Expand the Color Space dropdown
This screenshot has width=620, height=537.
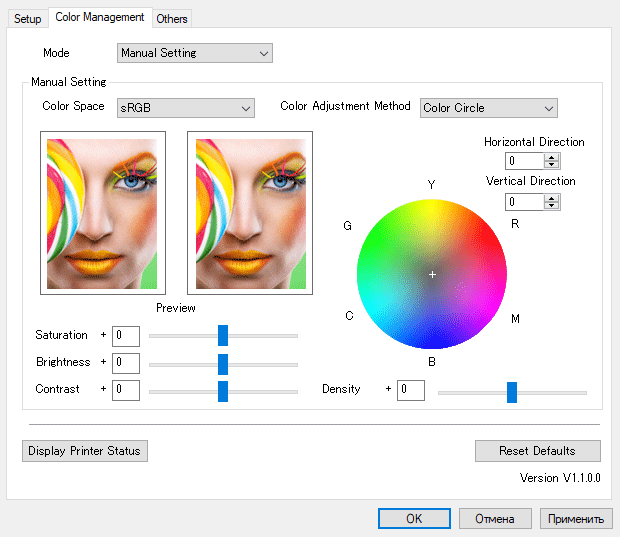(185, 108)
